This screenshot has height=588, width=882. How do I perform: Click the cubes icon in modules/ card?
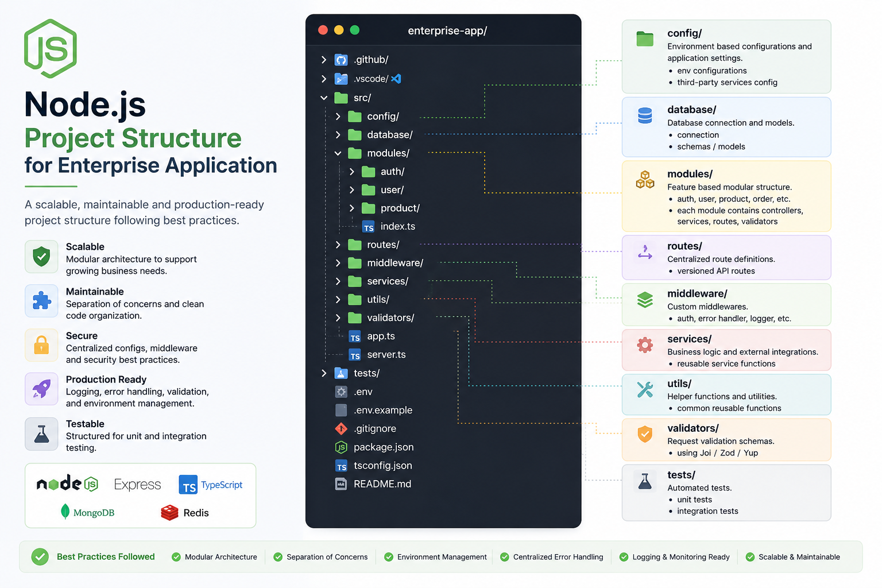point(645,180)
